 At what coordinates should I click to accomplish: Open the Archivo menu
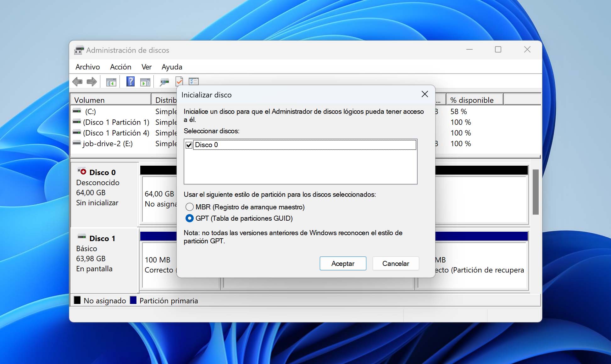tap(88, 67)
